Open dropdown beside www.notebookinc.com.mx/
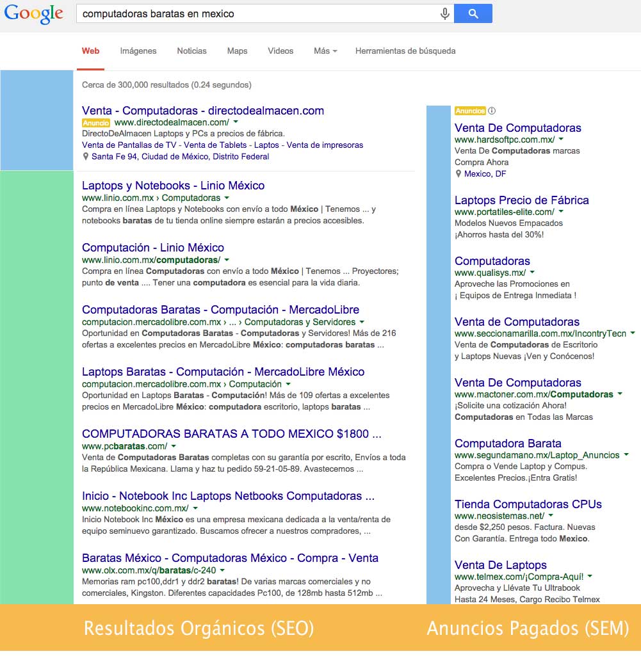Image resolution: width=641 pixels, height=672 pixels. (x=195, y=508)
